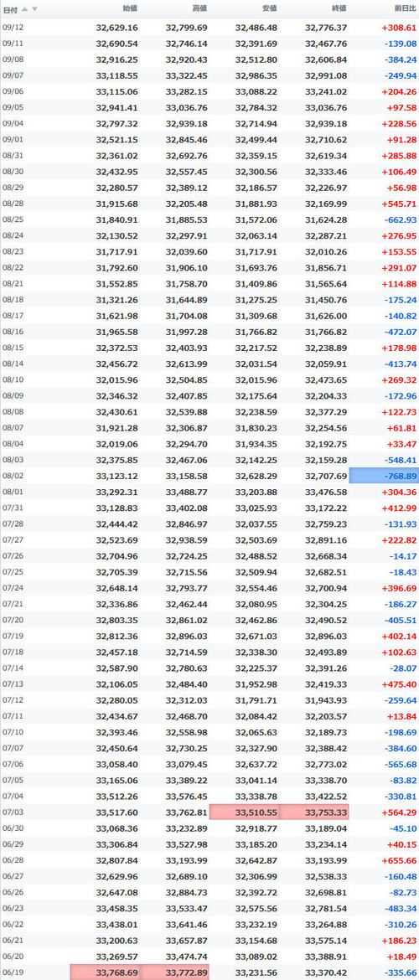
Task: Select the closing value 33,241.02
Action: click(326, 92)
